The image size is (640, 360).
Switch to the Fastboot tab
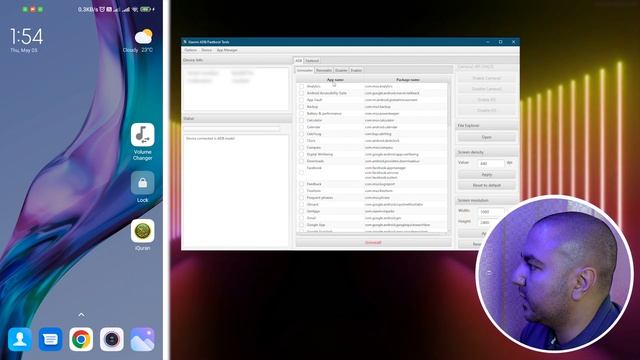tap(312, 61)
